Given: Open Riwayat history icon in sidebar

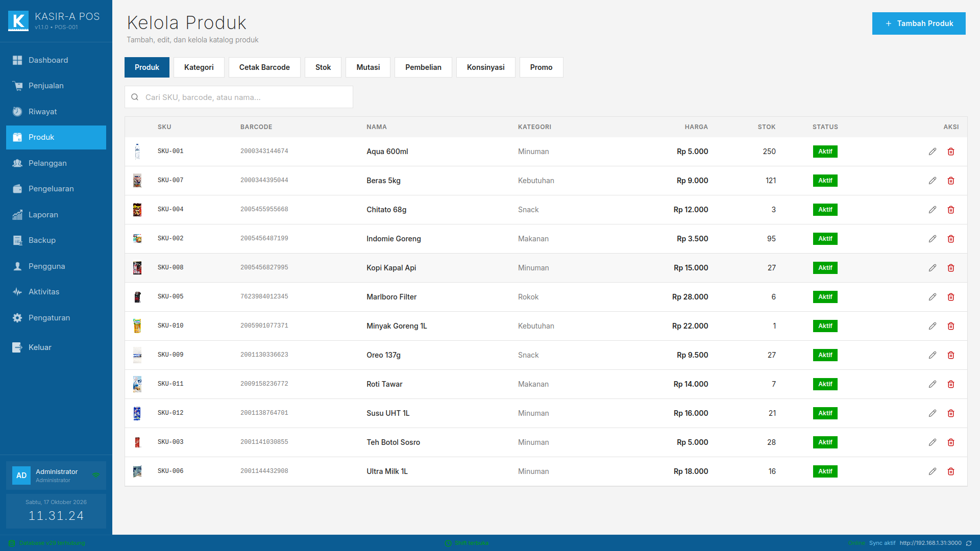Looking at the screenshot, I should tap(17, 112).
